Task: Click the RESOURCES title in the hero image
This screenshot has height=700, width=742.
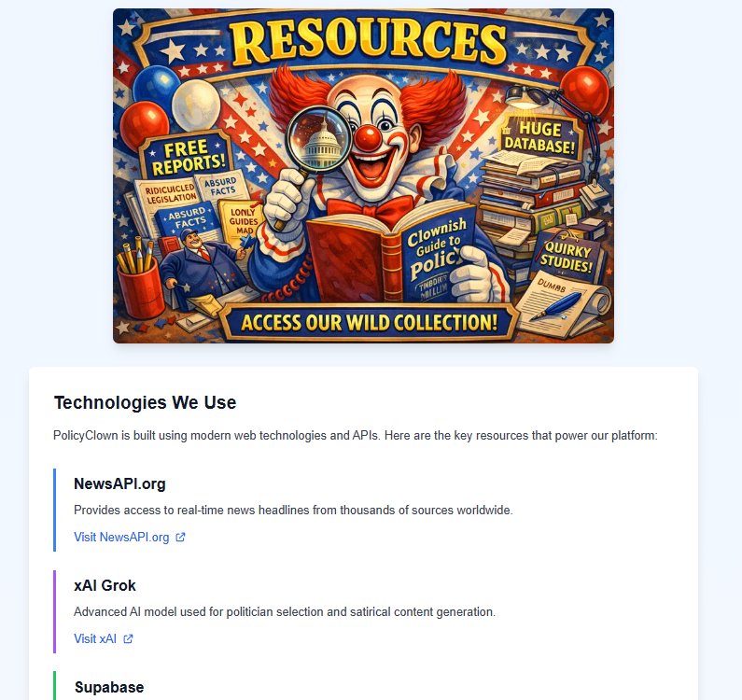Action: pyautogui.click(x=368, y=43)
